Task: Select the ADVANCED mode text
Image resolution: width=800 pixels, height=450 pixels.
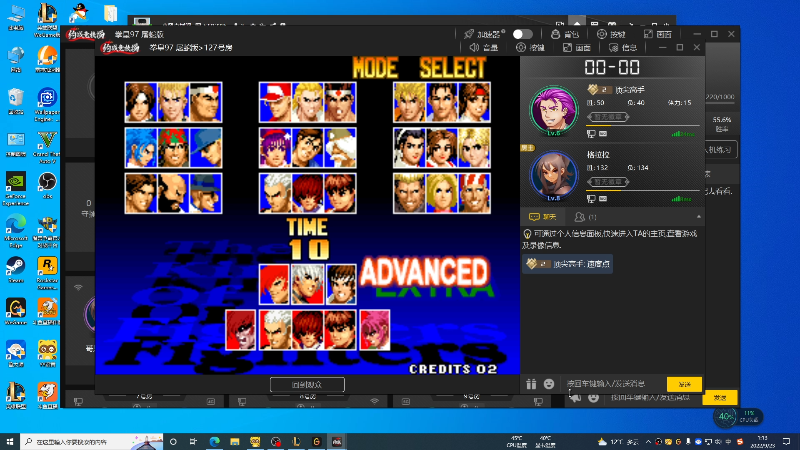Action: coord(424,272)
